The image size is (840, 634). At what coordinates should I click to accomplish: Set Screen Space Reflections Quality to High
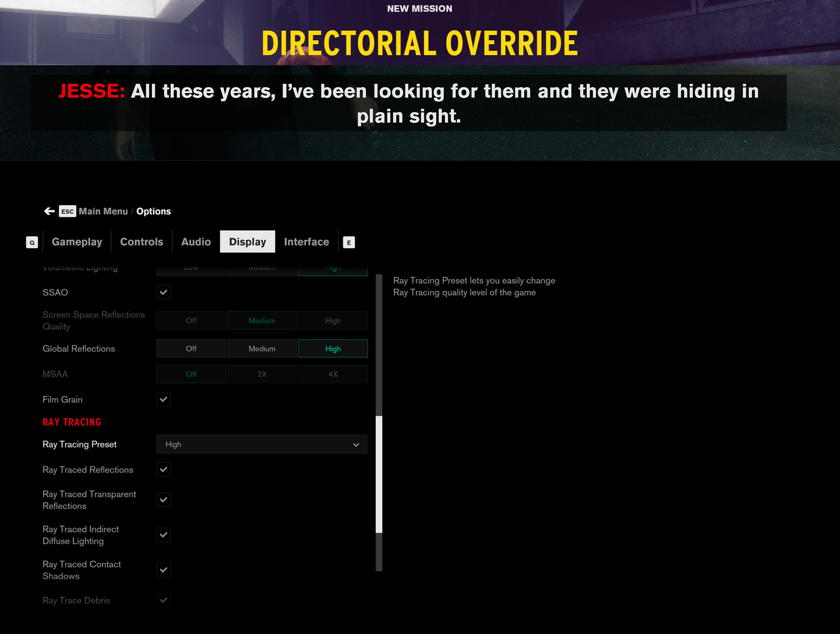(333, 321)
